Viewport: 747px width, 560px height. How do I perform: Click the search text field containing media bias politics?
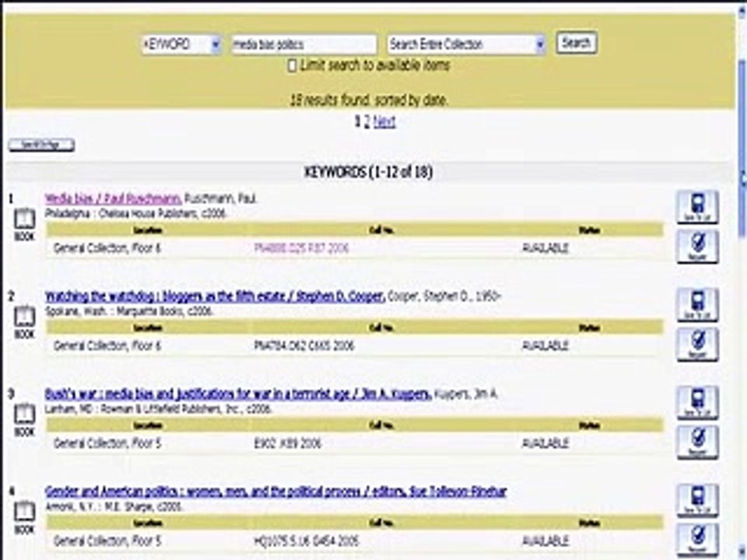(x=304, y=44)
